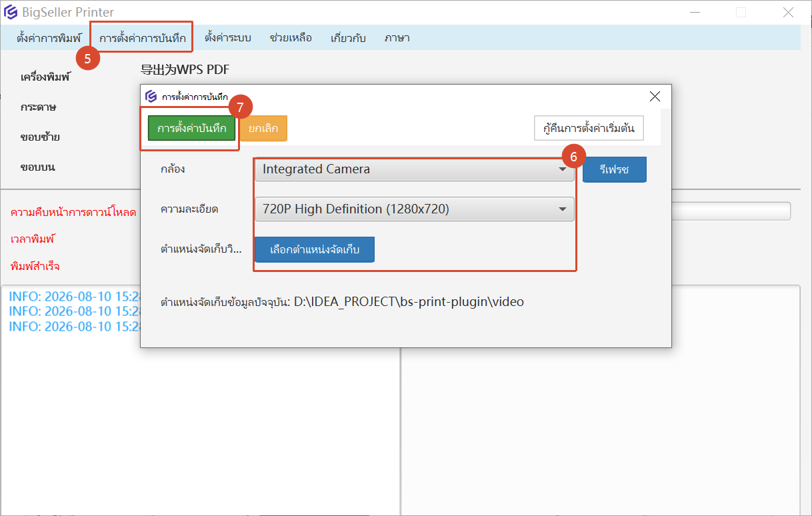Click the 导出为WPS PDF printer name

[x=185, y=70]
